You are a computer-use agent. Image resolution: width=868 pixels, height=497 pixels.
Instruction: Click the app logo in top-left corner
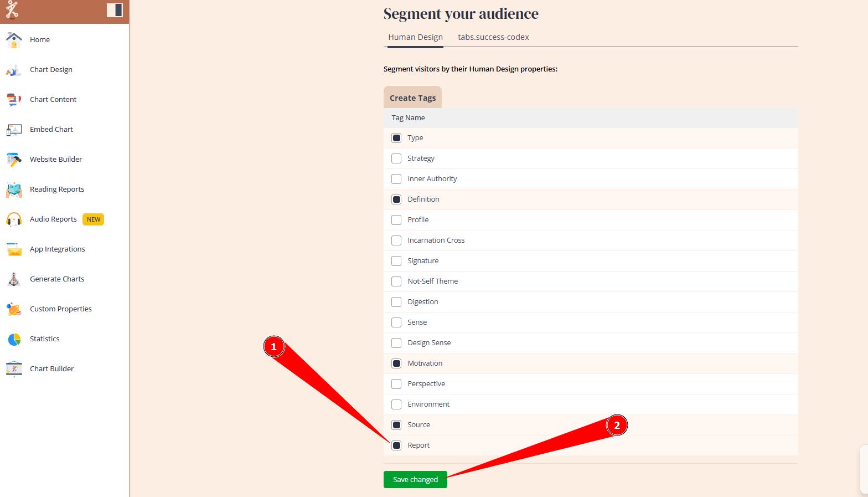(x=12, y=10)
